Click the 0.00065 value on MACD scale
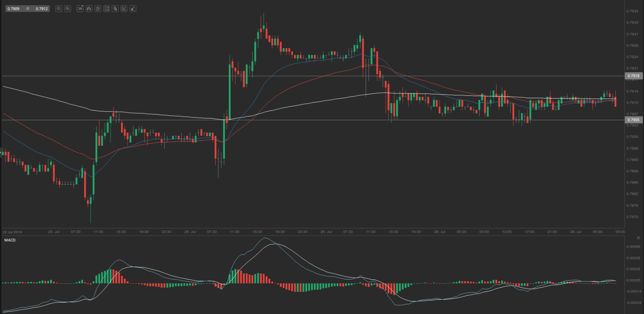Screen dimensions: 644x314 633,247
